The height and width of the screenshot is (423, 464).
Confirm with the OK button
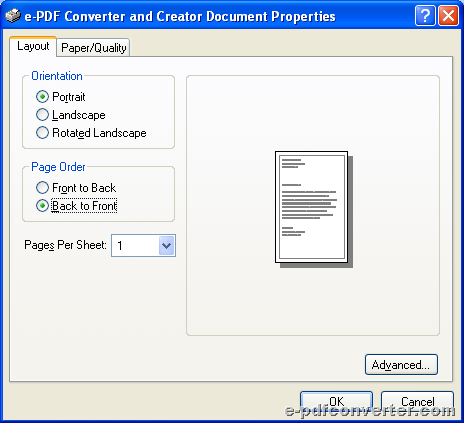336,402
